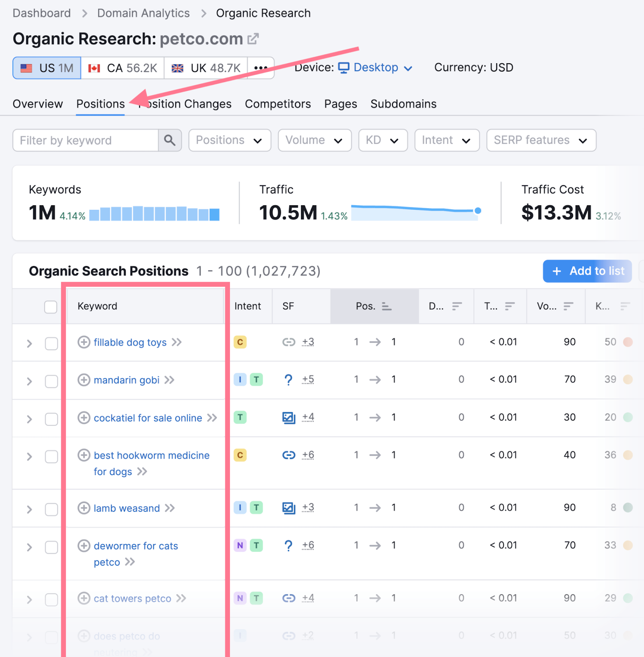This screenshot has height=657, width=644.
Task: Open more databases ellipsis button
Action: (261, 68)
